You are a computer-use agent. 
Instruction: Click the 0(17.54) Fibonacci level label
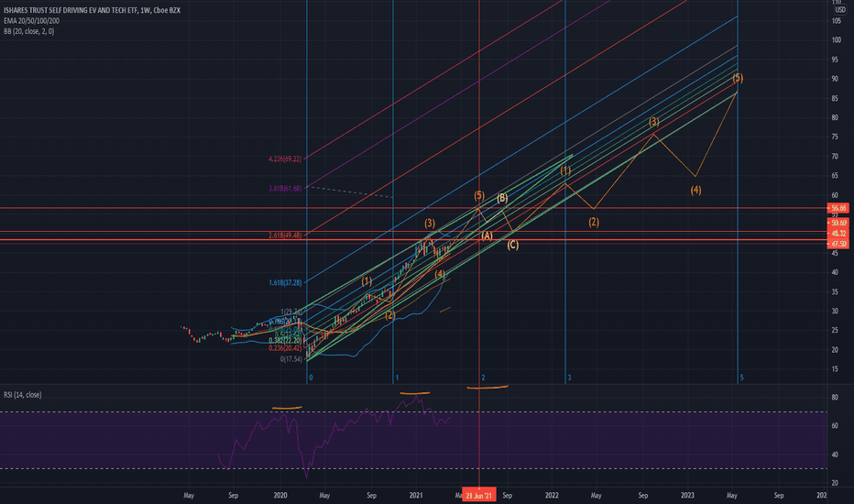tap(290, 359)
